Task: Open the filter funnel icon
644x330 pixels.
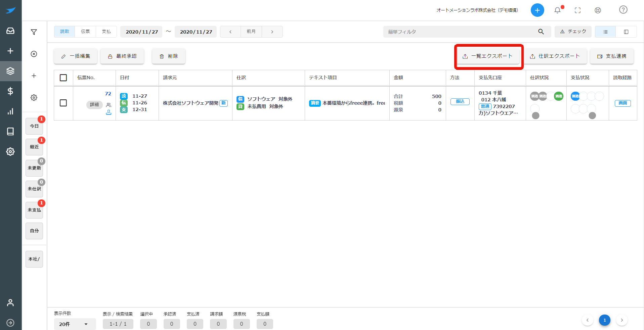Action: tap(34, 32)
